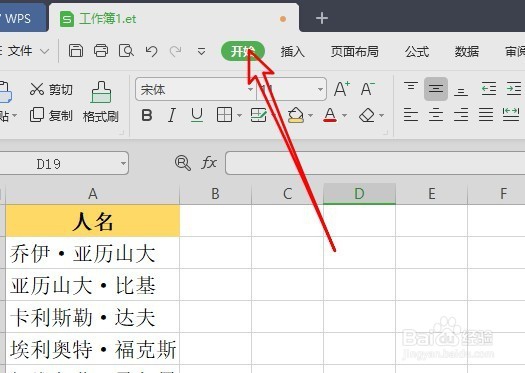Copy selection with 复制
Viewport: 525px width, 373px height.
pos(51,115)
